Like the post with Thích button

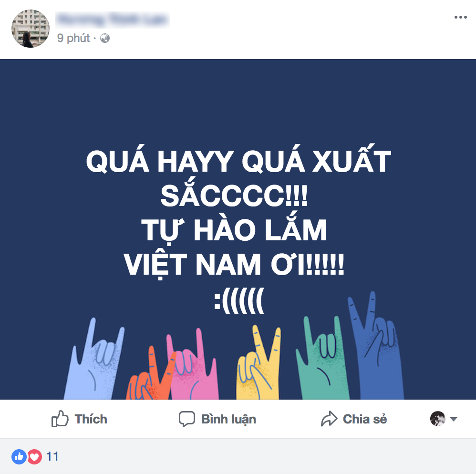79,419
